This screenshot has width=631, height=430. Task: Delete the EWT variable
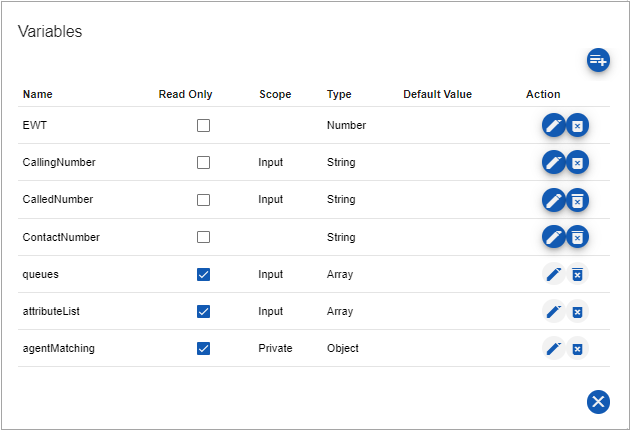coord(577,126)
